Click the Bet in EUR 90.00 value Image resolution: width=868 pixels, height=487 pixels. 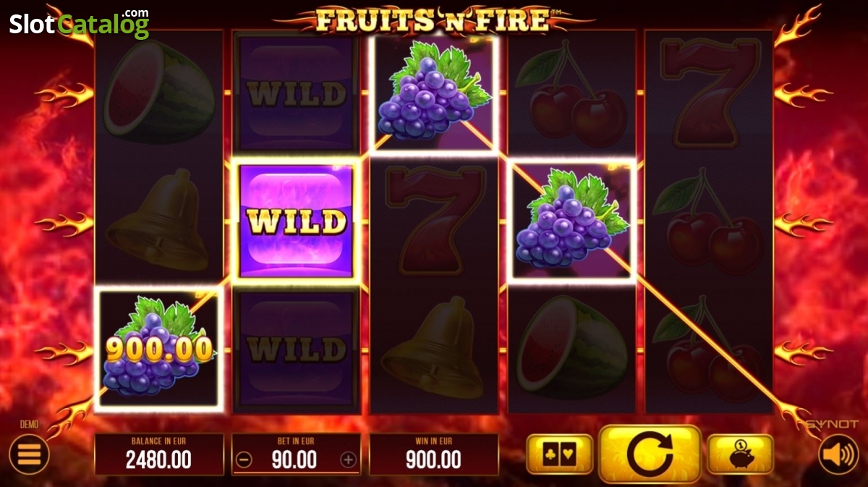pos(296,460)
